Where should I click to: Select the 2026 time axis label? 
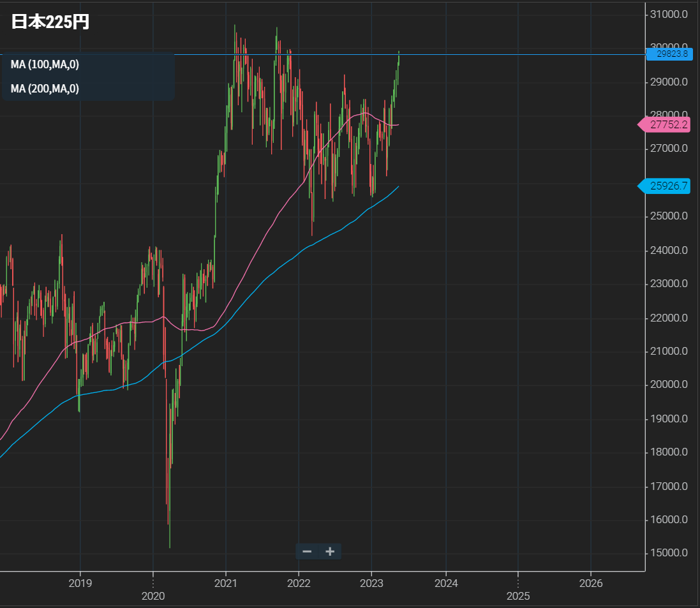(x=591, y=583)
